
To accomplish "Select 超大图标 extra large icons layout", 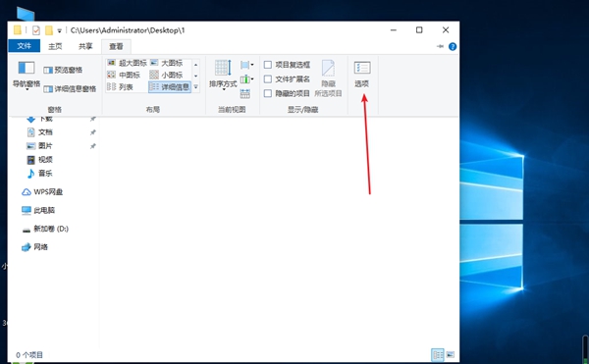I will tap(127, 63).
